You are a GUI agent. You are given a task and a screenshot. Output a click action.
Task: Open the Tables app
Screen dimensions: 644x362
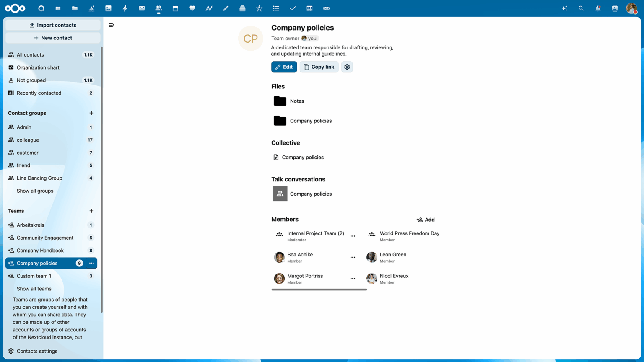tap(309, 8)
